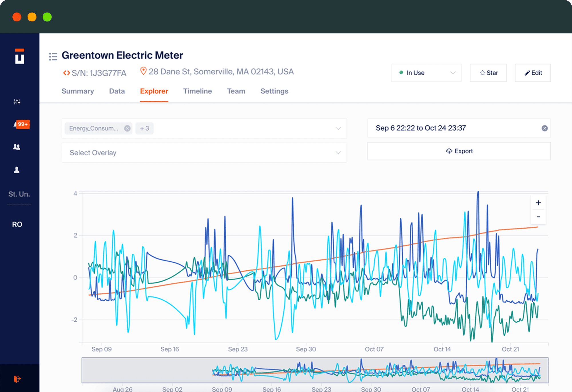Screen dimensions: 572x392
Task: Open the In Use status dropdown
Action: [426, 73]
